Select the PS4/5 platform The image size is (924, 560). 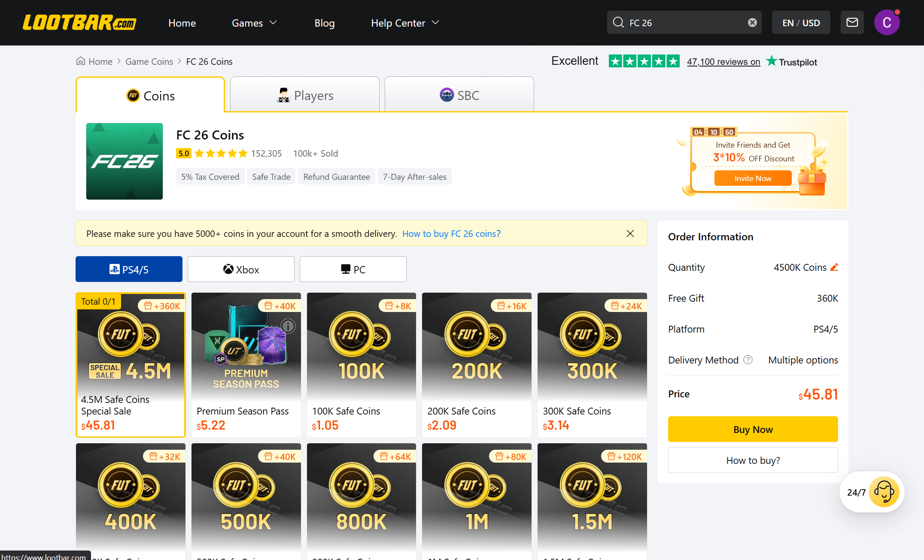(129, 269)
